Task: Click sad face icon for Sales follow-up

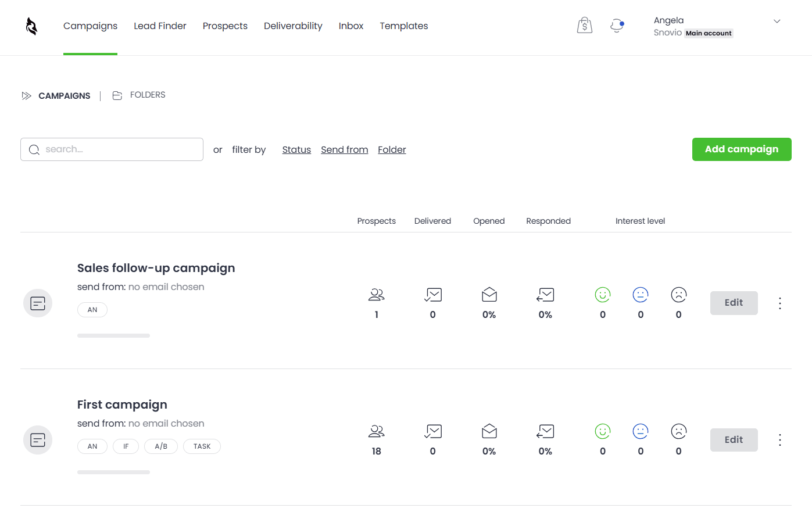Action: [678, 295]
